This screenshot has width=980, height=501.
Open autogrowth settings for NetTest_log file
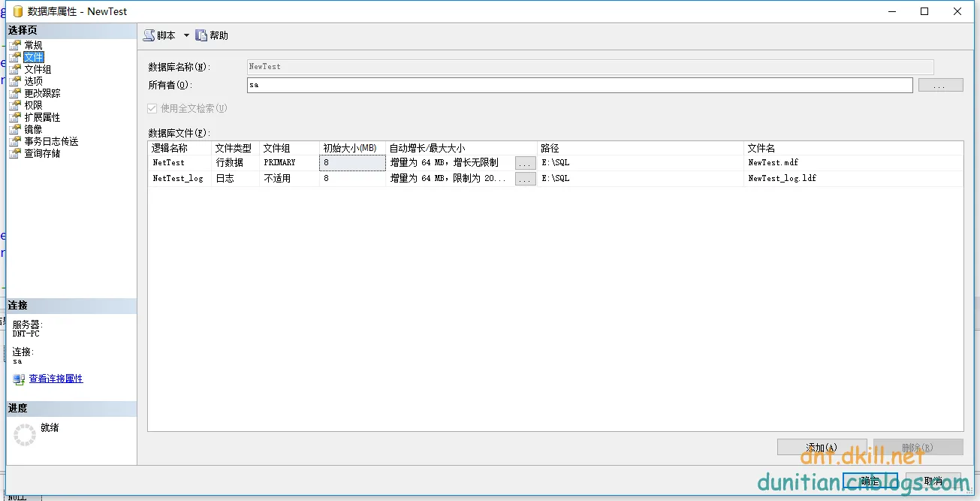click(525, 179)
